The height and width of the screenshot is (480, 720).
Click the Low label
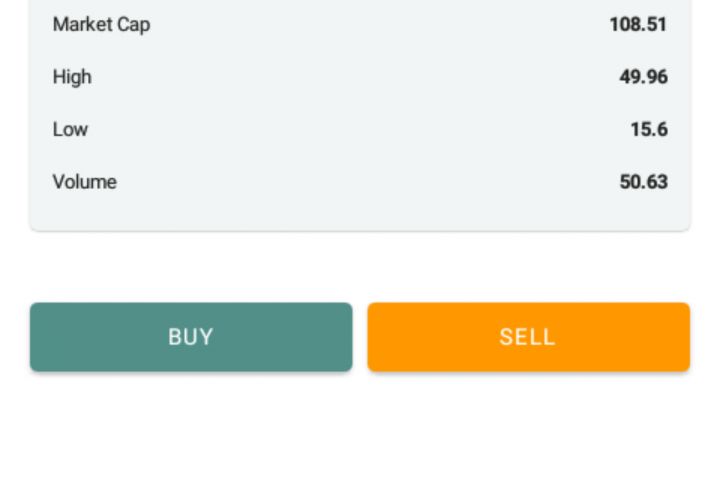[x=70, y=129]
